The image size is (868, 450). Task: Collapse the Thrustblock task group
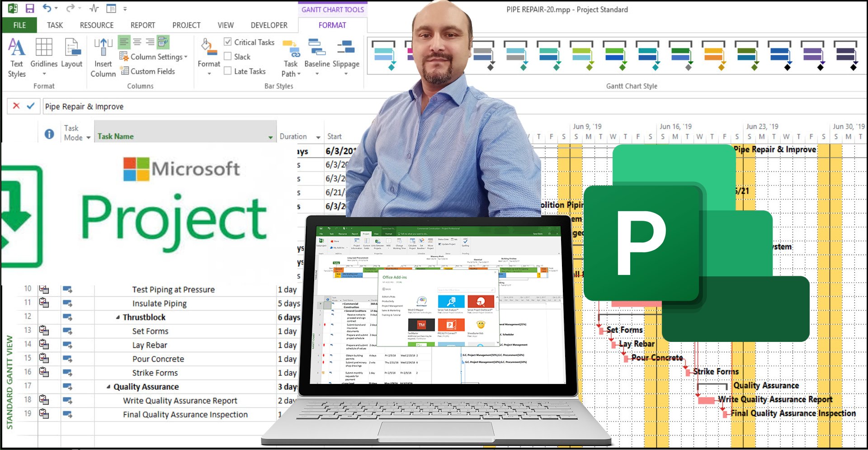[x=118, y=317]
